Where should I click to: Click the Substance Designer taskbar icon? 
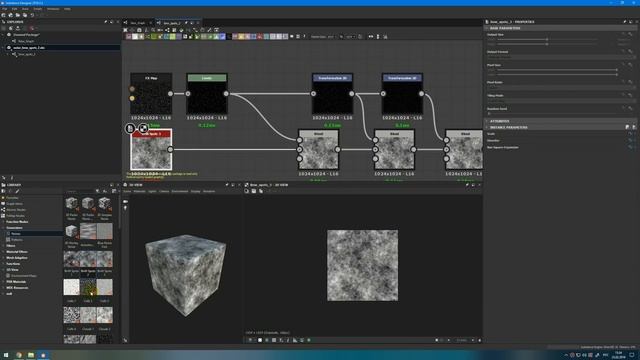(43, 355)
